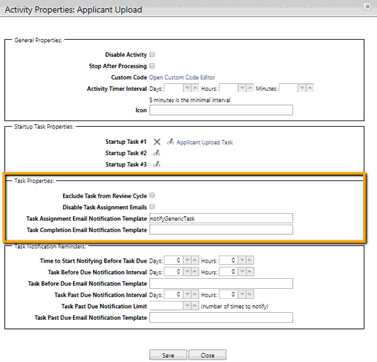This screenshot has width=377, height=362.
Task: Decrease Activity Timer Interval Days value
Action: click(x=187, y=88)
